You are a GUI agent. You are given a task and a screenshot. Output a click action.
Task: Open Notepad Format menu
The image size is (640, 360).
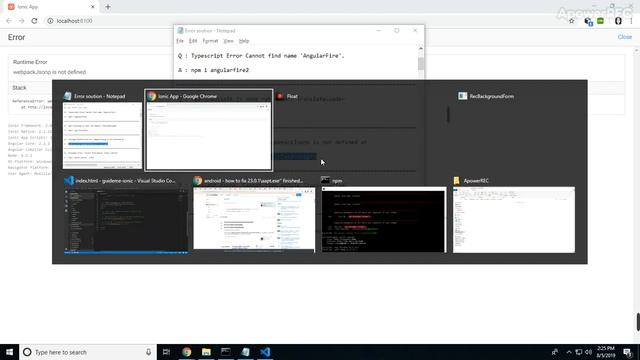[x=210, y=41]
